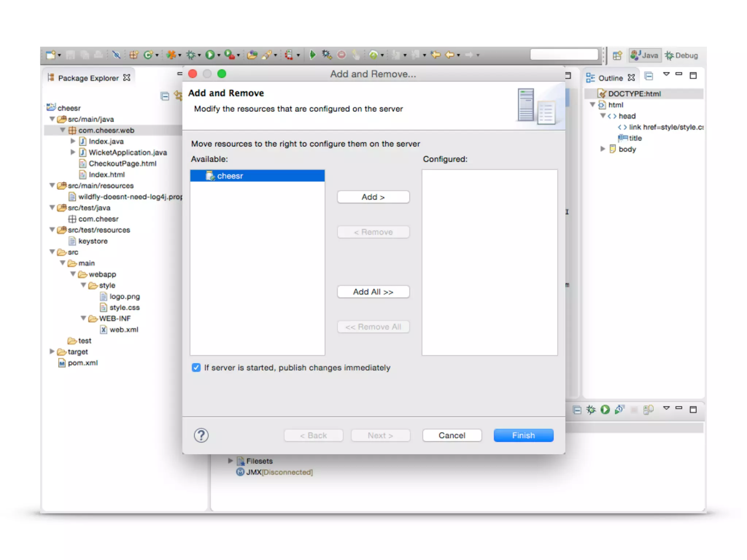Click the Quick Access search field
This screenshot has height=560, width=747.
tap(564, 55)
